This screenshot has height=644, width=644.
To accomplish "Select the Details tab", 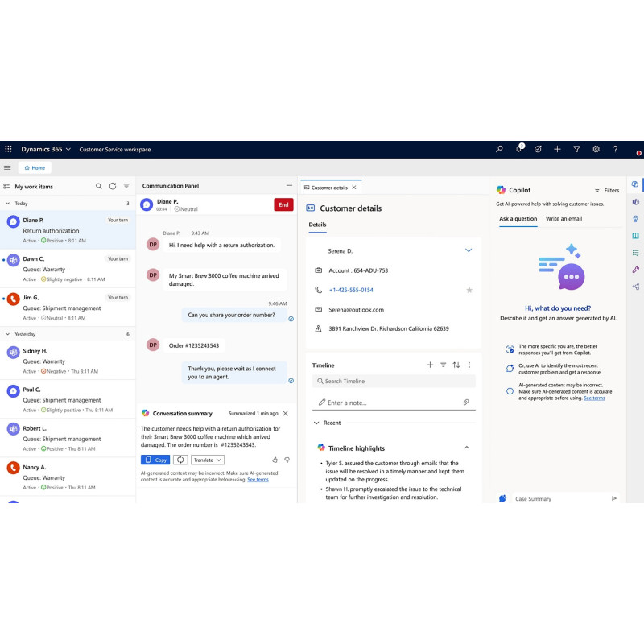I will (317, 225).
